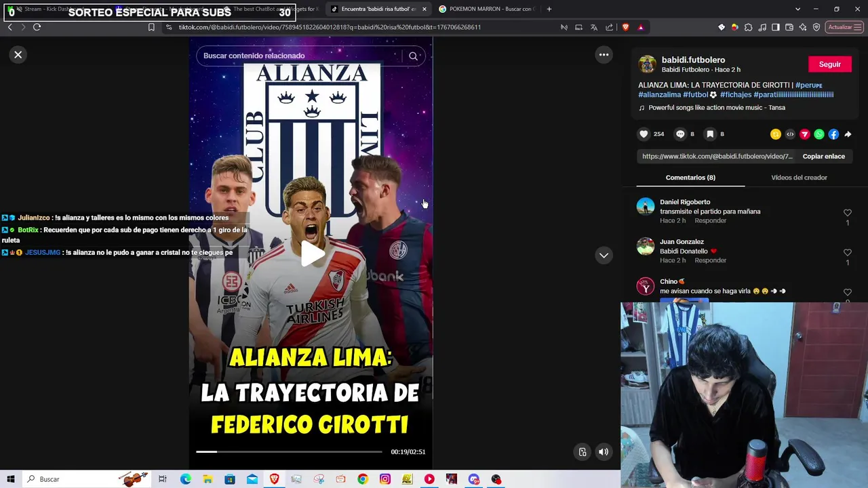Like Juan Gonzalez's comment

click(x=847, y=253)
